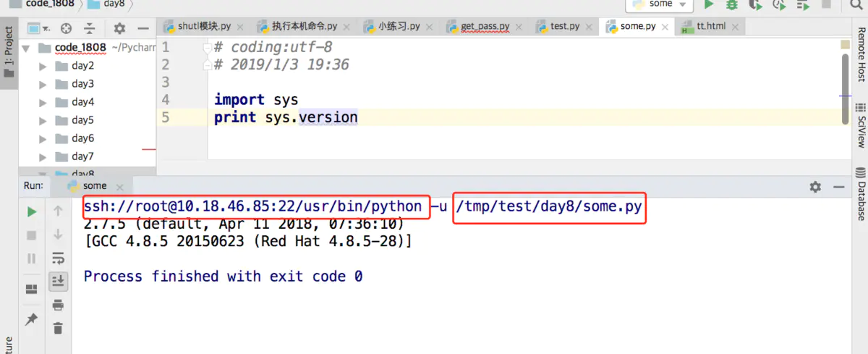
Task: Open Project panel settings gear
Action: [x=119, y=29]
